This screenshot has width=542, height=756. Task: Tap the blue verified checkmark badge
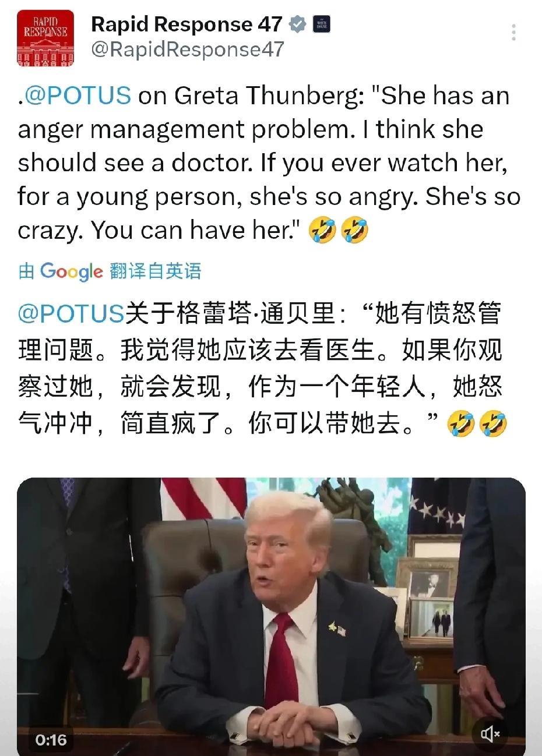click(297, 24)
